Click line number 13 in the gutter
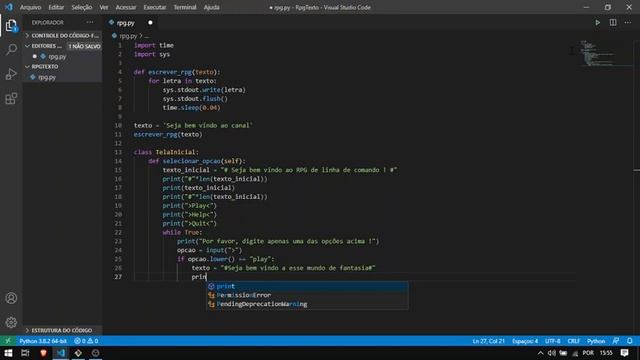Viewport: 640px width, 360px height. pyautogui.click(x=118, y=152)
